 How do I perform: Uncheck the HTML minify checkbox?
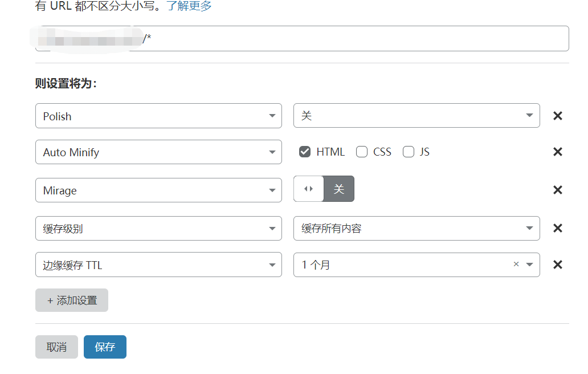(x=305, y=152)
